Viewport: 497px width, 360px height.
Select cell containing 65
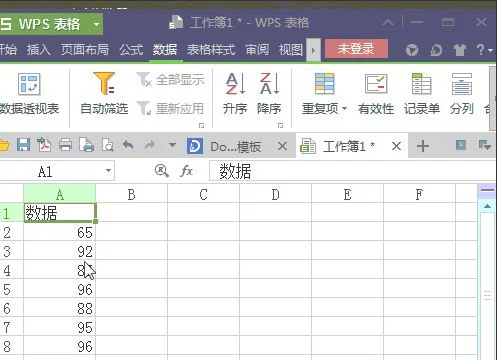(x=60, y=232)
